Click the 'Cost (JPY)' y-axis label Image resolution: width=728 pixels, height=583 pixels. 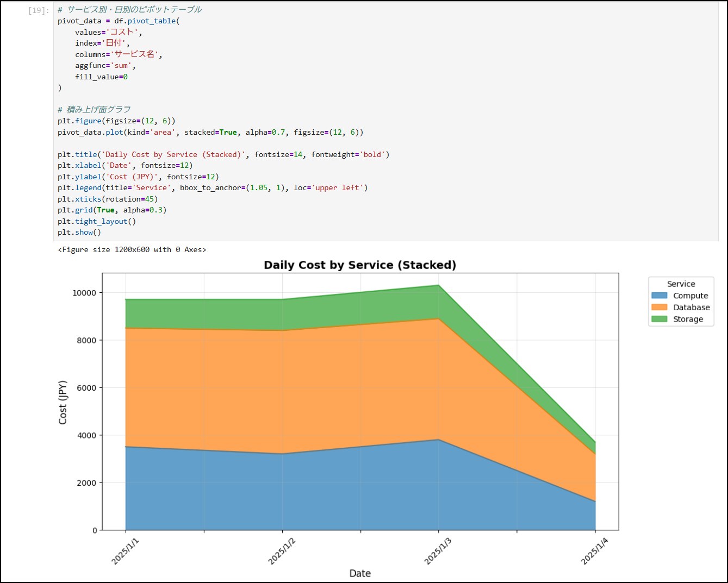(63, 402)
